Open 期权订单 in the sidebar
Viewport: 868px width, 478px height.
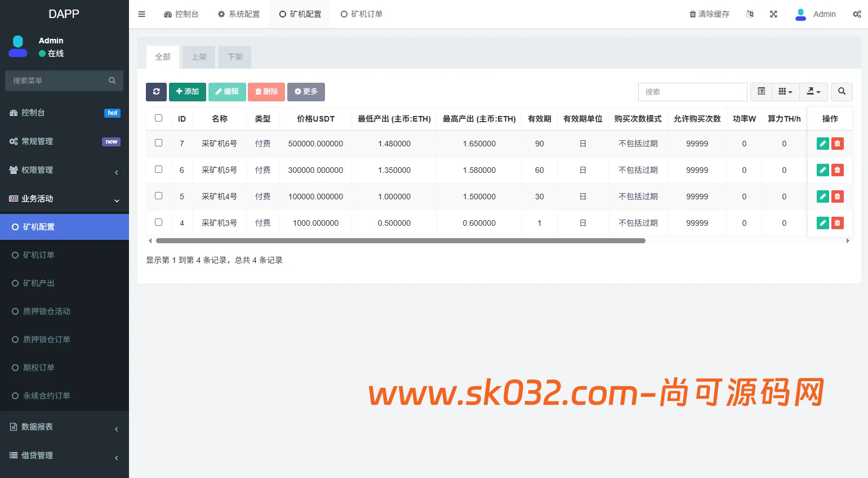[x=64, y=368]
